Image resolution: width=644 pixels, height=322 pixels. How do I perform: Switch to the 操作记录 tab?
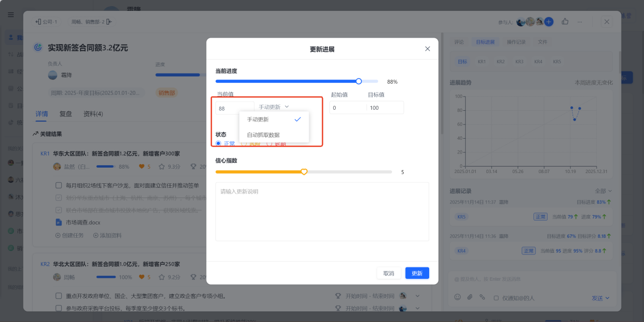click(x=516, y=42)
